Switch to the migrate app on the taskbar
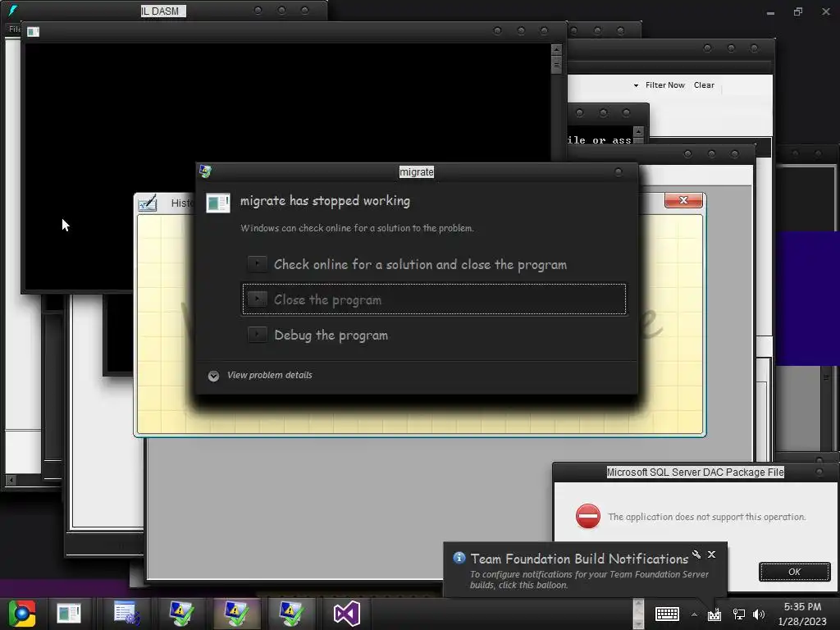This screenshot has height=630, width=840. (x=69, y=614)
